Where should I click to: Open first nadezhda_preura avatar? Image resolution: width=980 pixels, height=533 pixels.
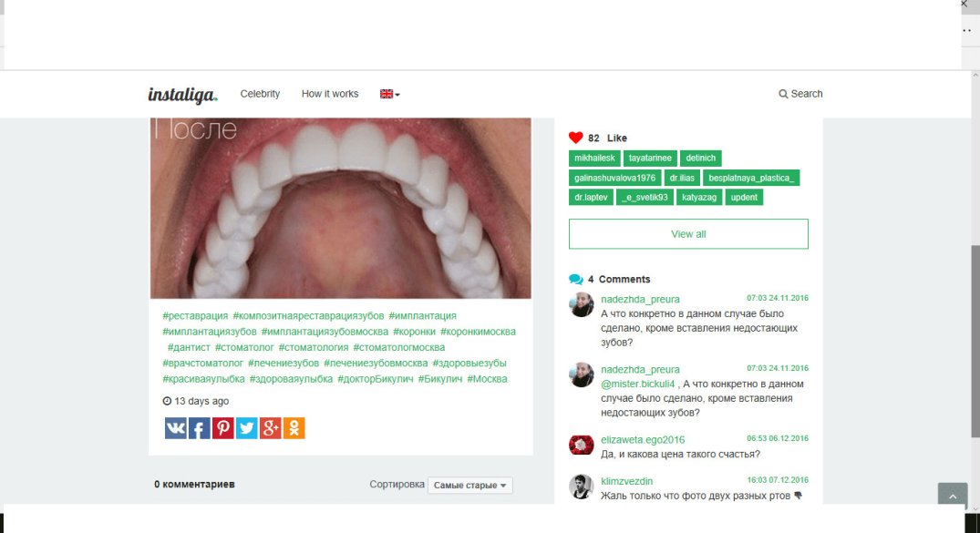coord(582,304)
